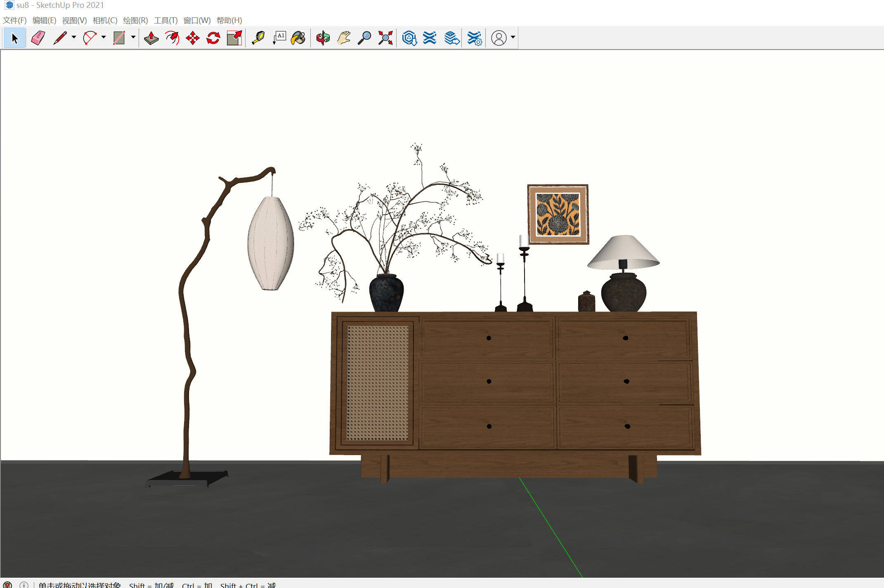Select the white-shade table lamp
Viewport: 884px width, 588px height.
[623, 273]
